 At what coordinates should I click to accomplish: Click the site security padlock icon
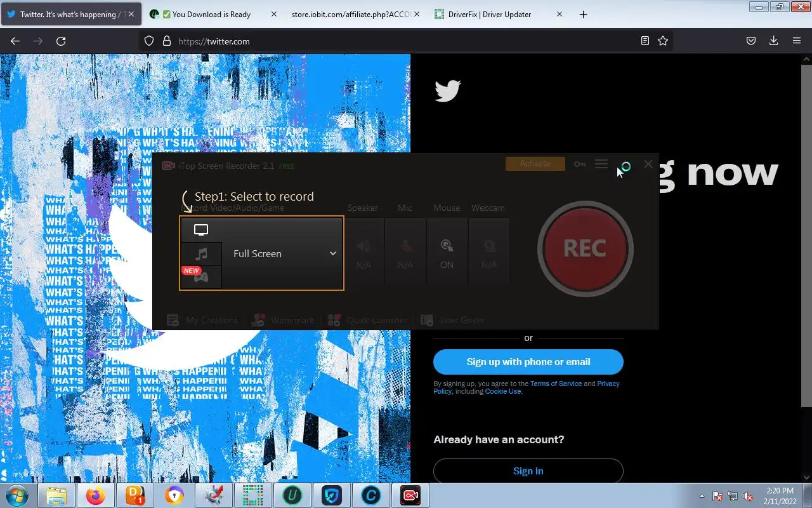point(167,41)
